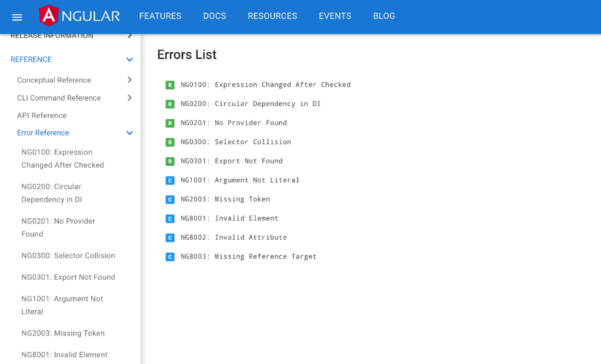Click green R badge beside NG0200
This screenshot has height=364, width=601.
[170, 104]
